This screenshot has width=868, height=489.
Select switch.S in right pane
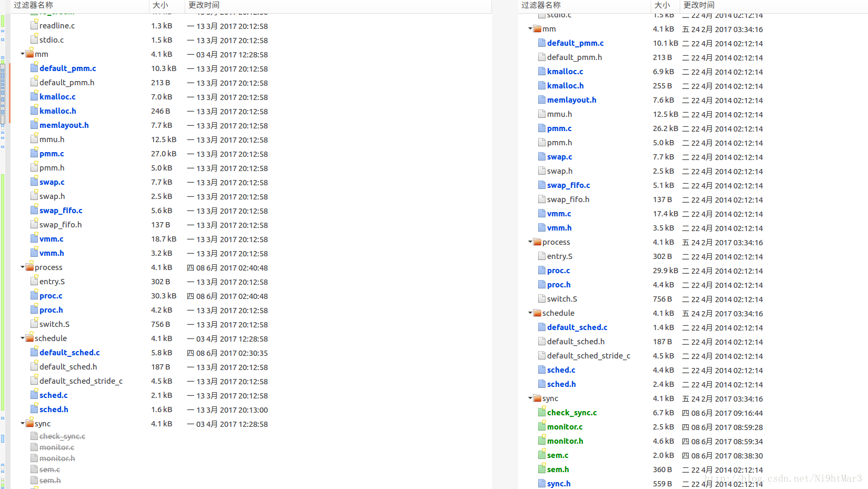[x=562, y=298]
